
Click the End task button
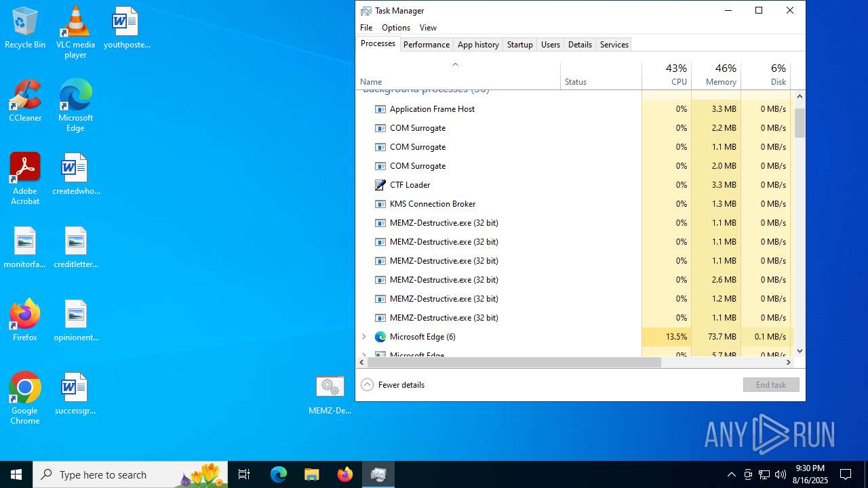point(771,384)
